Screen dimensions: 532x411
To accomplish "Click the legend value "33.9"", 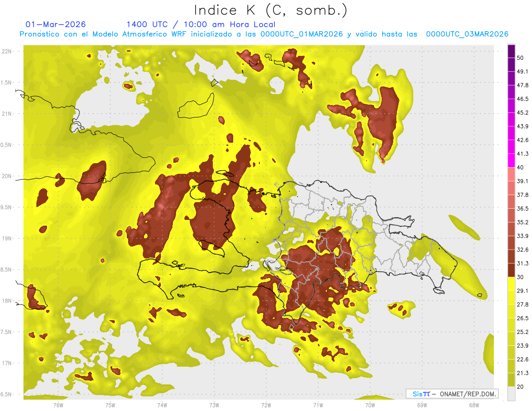I will 523,236.
